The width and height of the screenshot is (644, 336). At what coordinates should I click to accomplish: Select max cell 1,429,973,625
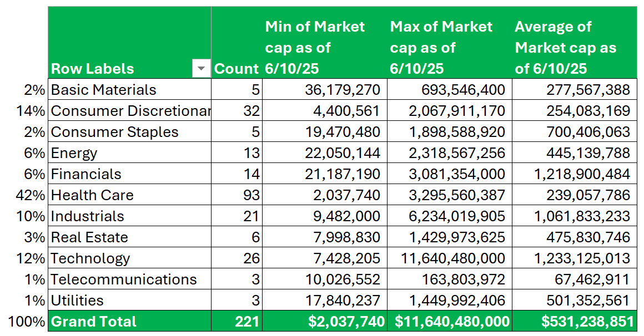(449, 237)
